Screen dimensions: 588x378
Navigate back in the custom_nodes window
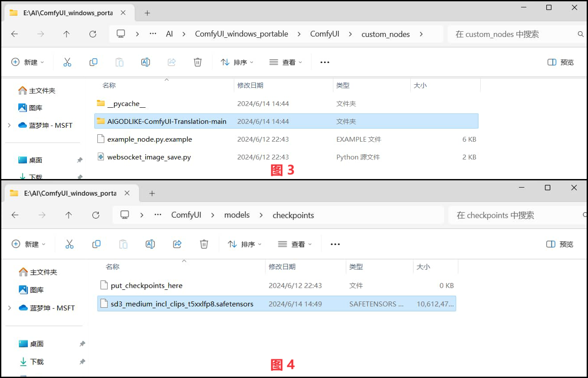[x=14, y=34]
